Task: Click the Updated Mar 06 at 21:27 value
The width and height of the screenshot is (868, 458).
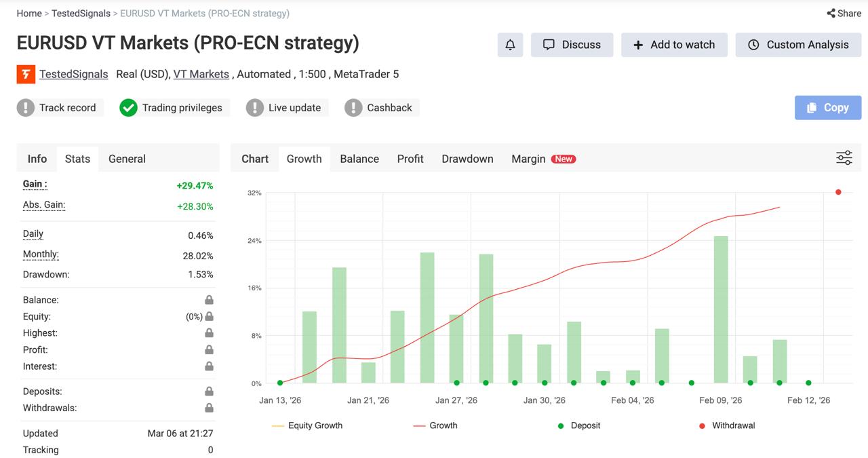Action: click(x=180, y=433)
